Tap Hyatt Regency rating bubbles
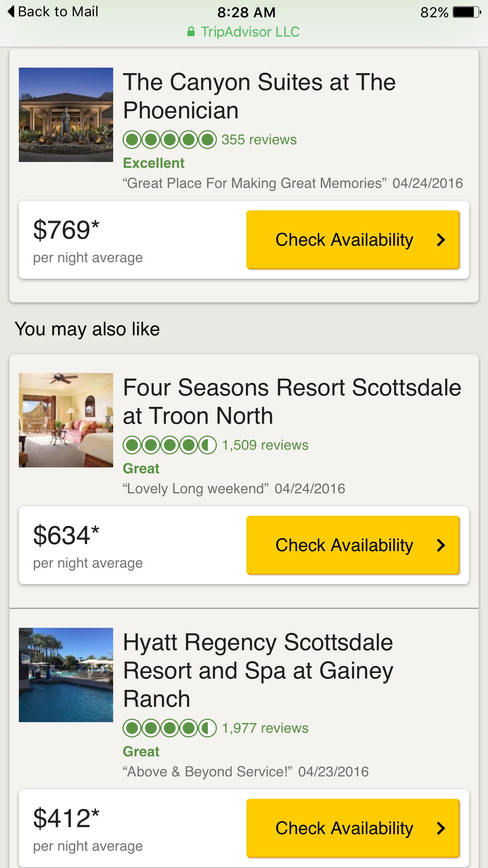Screen dimensions: 488x868 click(169, 728)
